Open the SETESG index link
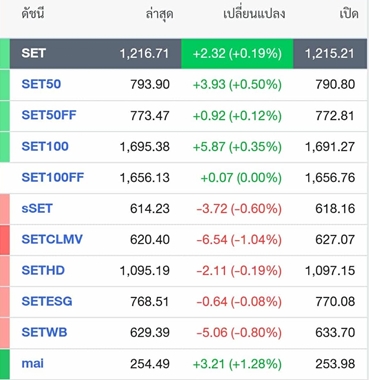This screenshot has height=380, width=369. [x=47, y=301]
